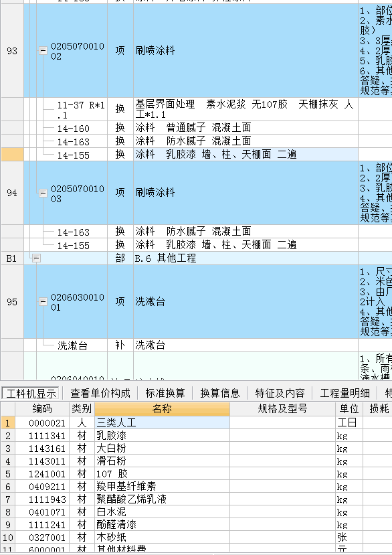Select 三类人工 name cell
This screenshot has height=555, width=392.
click(162, 422)
